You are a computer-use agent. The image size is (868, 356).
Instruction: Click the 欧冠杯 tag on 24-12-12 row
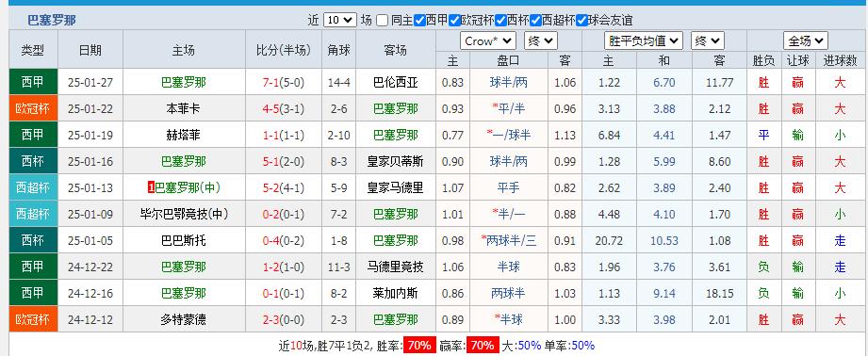[33, 319]
